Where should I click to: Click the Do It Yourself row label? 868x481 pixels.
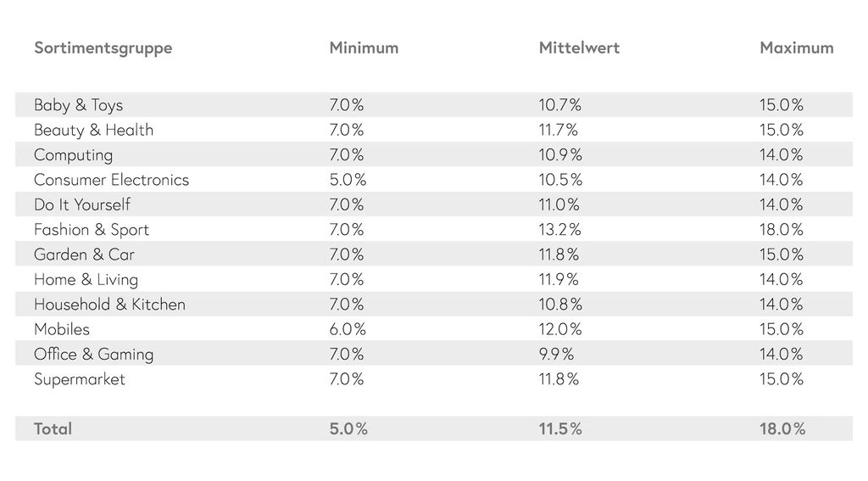click(82, 204)
